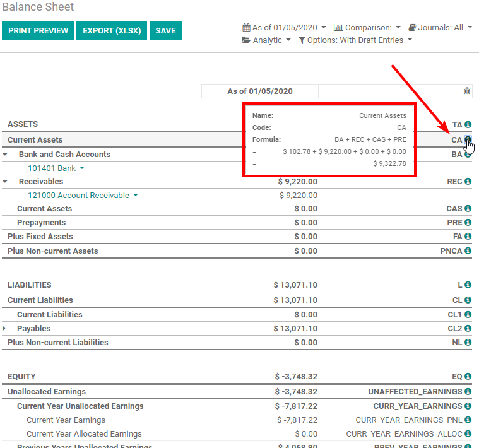Viewport: 479px width, 448px height.
Task: Click the calendar icon by date filter
Action: tap(246, 28)
